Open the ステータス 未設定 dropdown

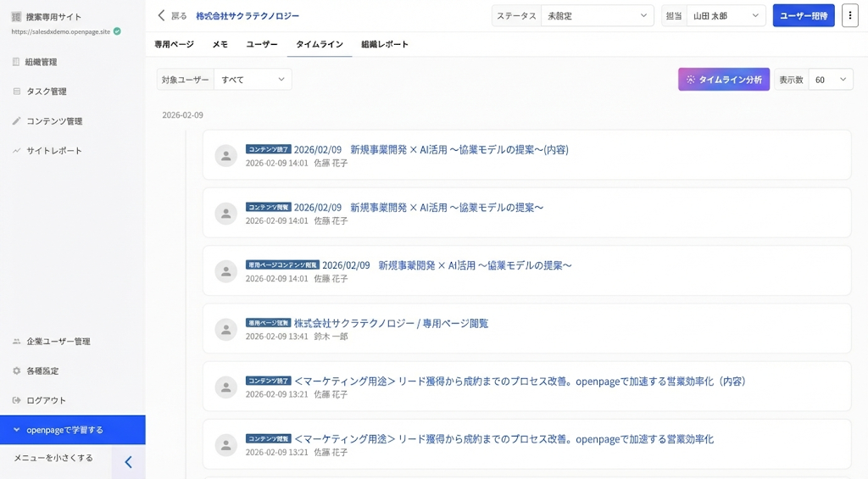598,16
